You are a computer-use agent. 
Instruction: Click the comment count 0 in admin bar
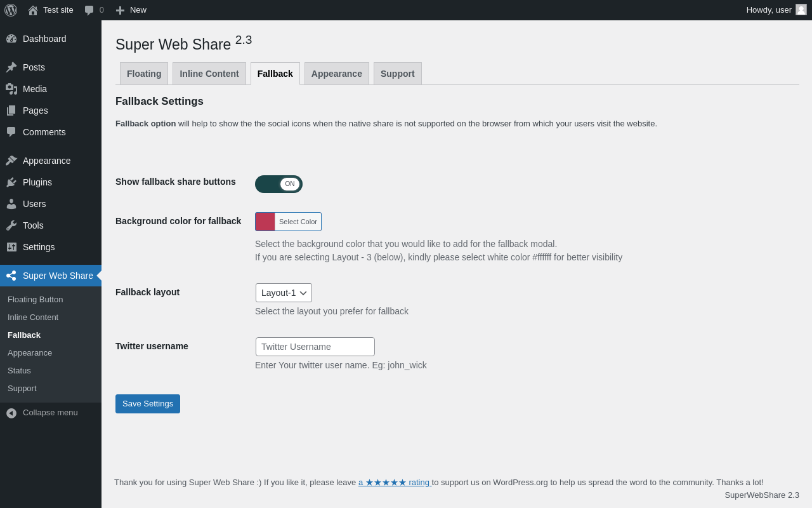click(101, 10)
